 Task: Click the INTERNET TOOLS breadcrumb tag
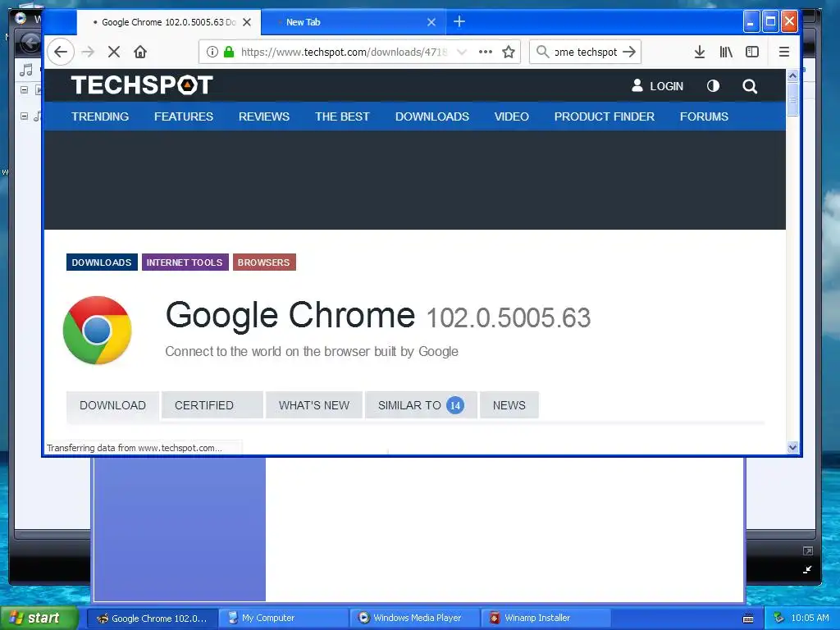tap(185, 262)
